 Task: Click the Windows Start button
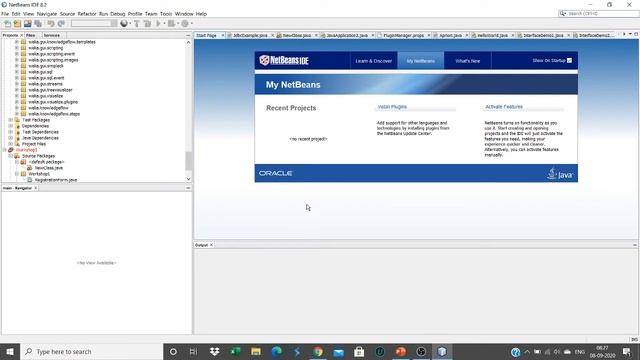coord(10,351)
